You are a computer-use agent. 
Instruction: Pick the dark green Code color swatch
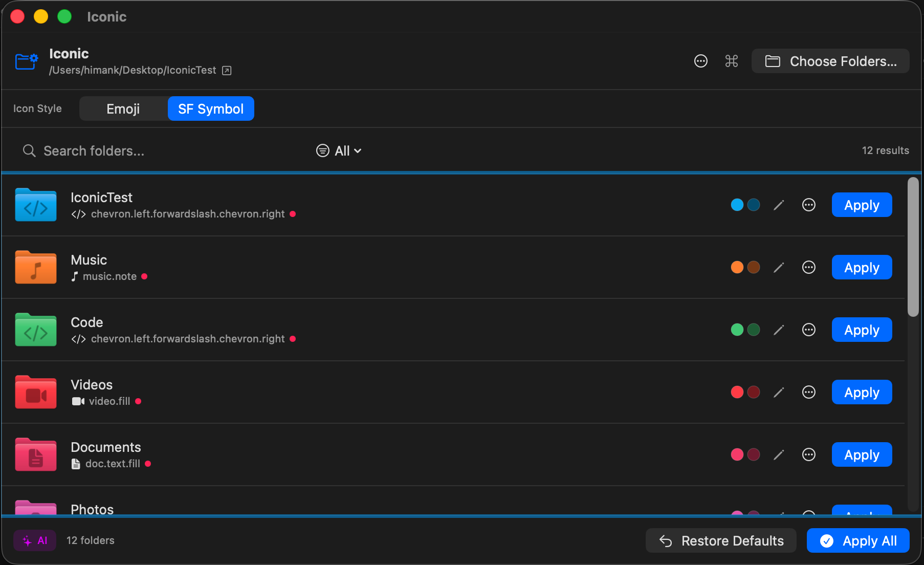[754, 330]
